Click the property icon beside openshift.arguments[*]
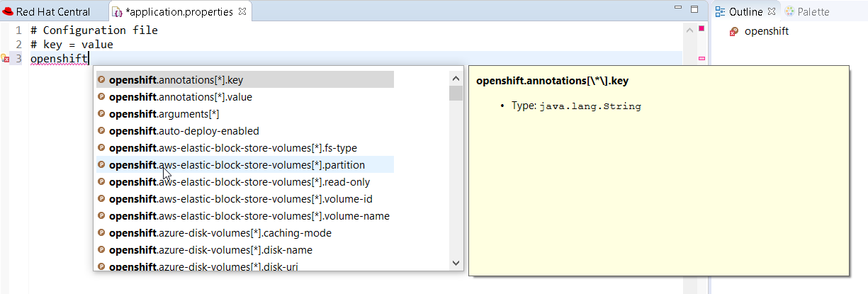 (101, 114)
